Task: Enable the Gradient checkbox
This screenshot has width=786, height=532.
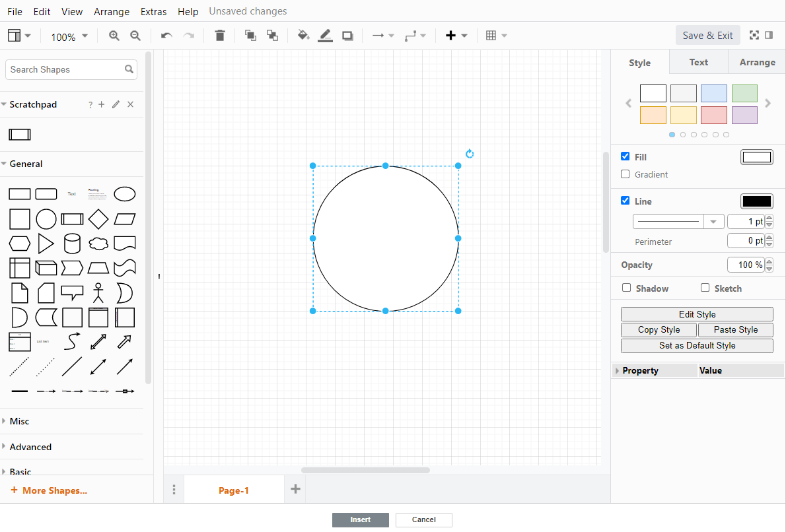Action: [625, 174]
